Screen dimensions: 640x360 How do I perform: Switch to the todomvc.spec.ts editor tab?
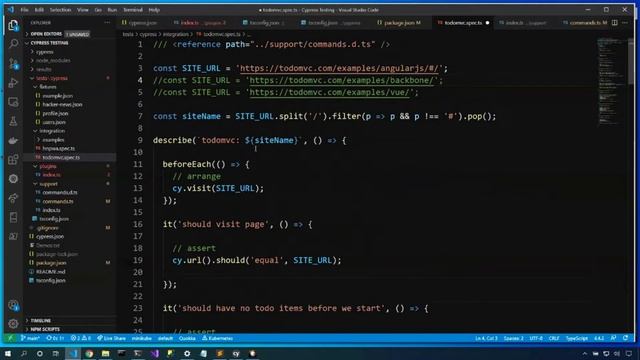tap(463, 23)
